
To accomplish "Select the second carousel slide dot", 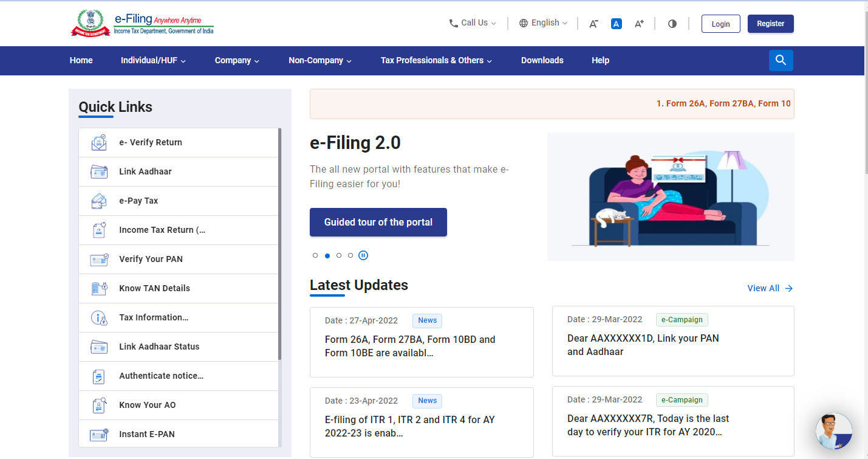I will point(327,255).
